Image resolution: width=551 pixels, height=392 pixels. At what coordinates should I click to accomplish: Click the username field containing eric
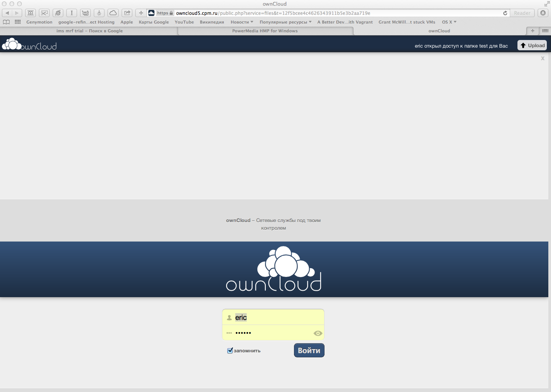coord(273,317)
